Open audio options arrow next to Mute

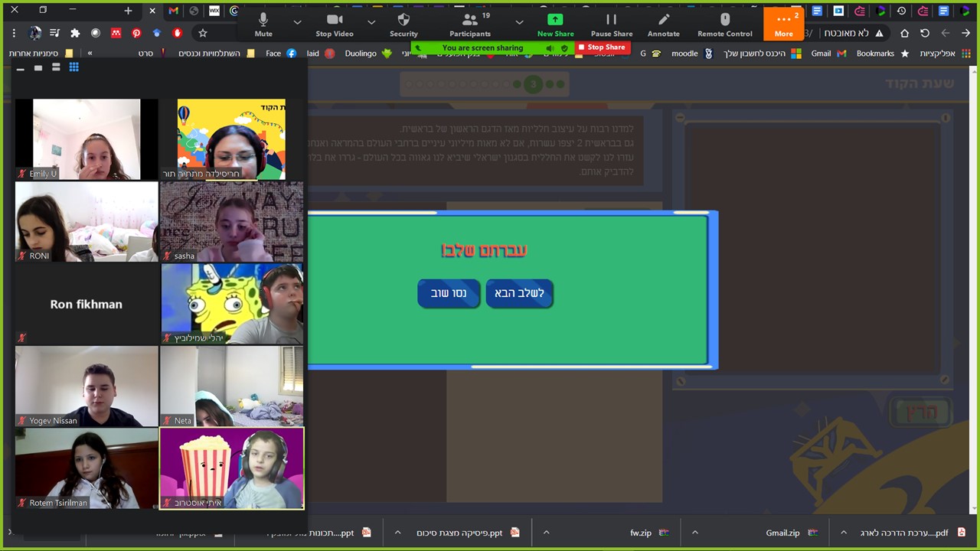[297, 22]
